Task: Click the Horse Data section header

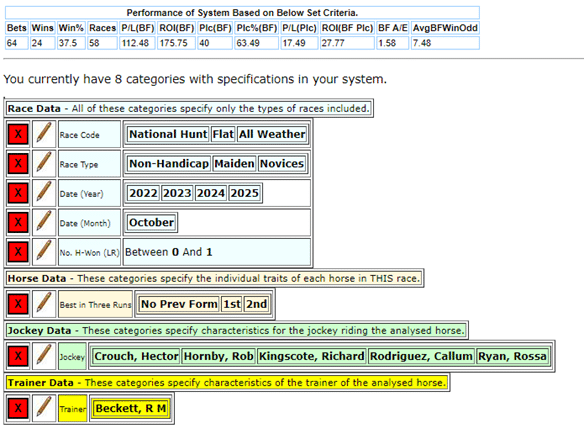Action: click(214, 278)
